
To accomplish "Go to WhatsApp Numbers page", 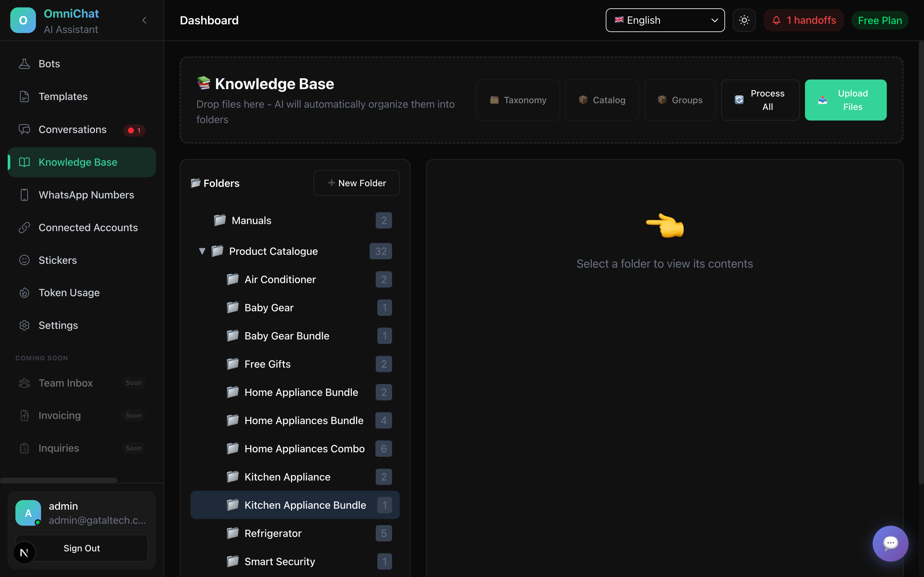I will 86,195.
